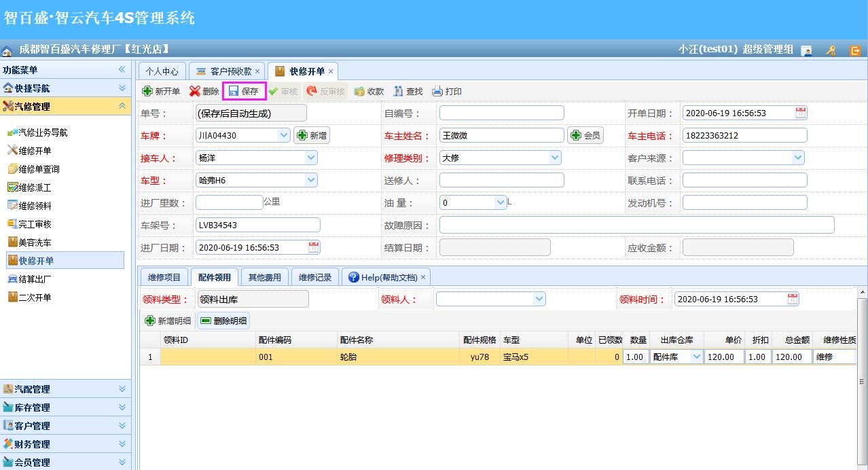Image resolution: width=868 pixels, height=470 pixels.
Task: Click the orange logout icon top right
Action: coord(855,50)
